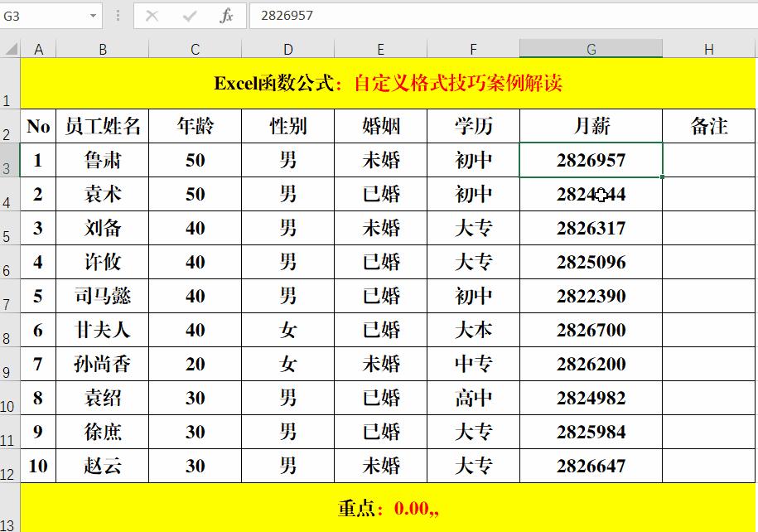
Task: Click the Select All triangle above row headers
Action: click(x=9, y=49)
